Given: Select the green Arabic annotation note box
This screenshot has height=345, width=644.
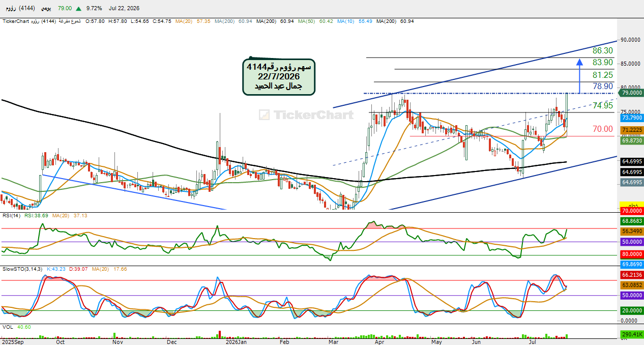Looking at the screenshot, I should [279, 76].
